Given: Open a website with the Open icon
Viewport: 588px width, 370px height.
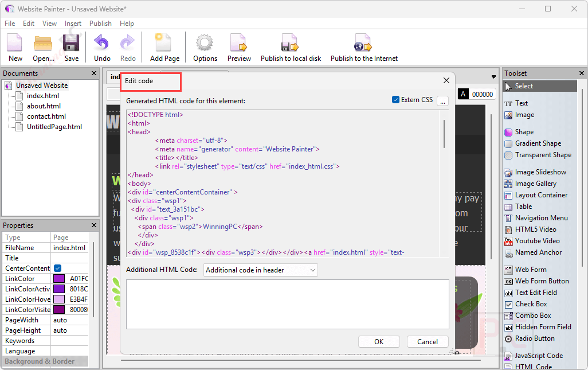Looking at the screenshot, I should [43, 47].
